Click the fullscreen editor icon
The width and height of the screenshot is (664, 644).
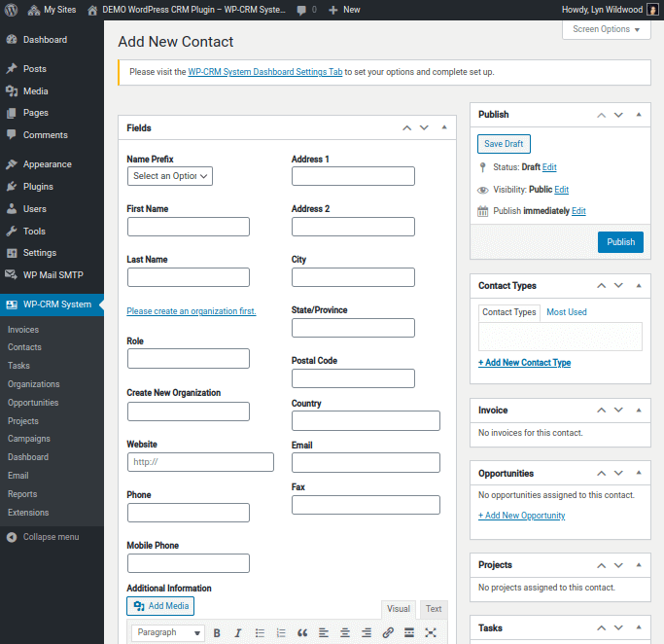[x=431, y=633]
